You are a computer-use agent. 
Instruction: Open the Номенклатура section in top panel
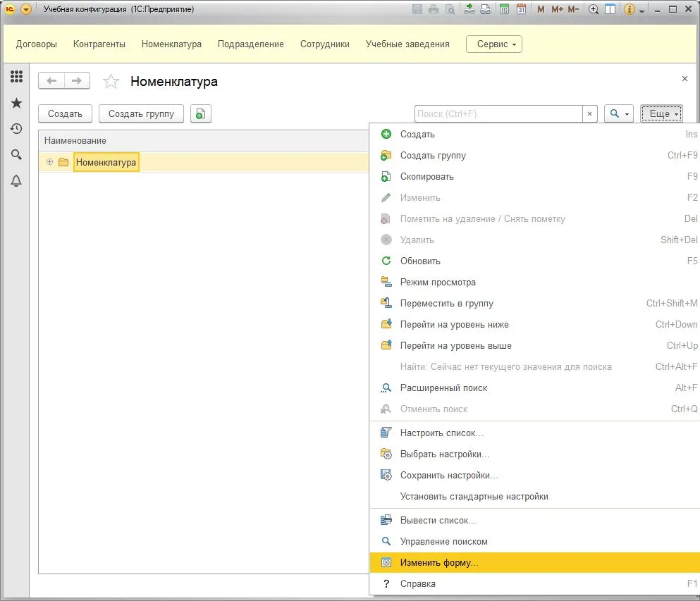point(171,44)
